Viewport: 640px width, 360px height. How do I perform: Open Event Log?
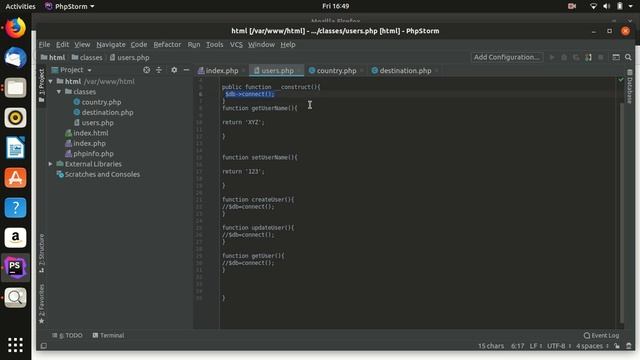click(601, 336)
